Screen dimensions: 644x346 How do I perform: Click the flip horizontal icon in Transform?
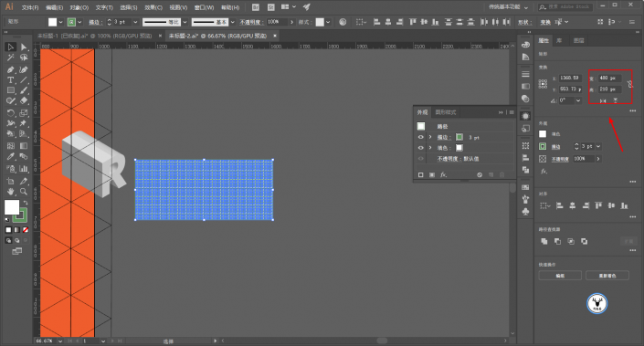pos(603,100)
